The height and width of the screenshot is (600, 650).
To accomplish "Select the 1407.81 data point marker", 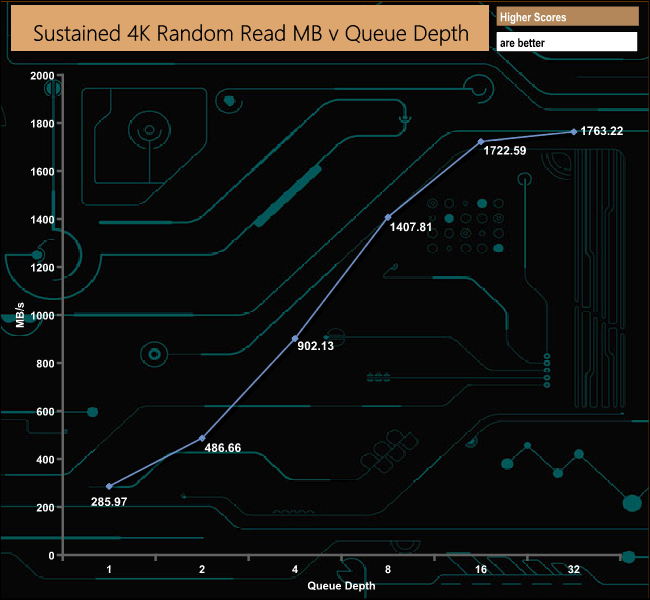I will (x=388, y=217).
